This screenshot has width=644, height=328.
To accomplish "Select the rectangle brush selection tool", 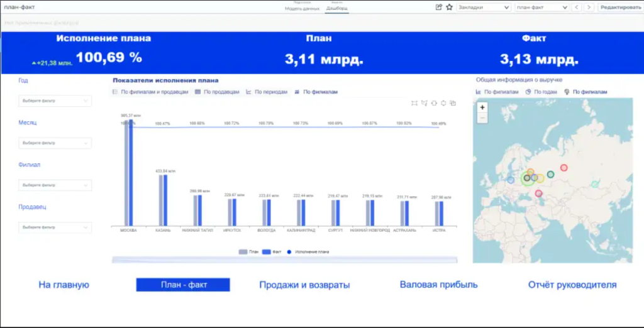I will [414, 103].
